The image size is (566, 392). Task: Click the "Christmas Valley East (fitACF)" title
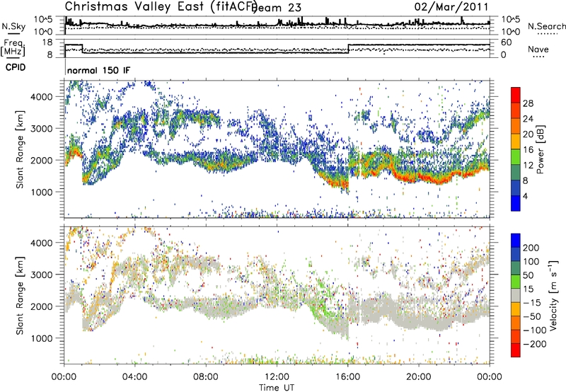click(x=161, y=7)
